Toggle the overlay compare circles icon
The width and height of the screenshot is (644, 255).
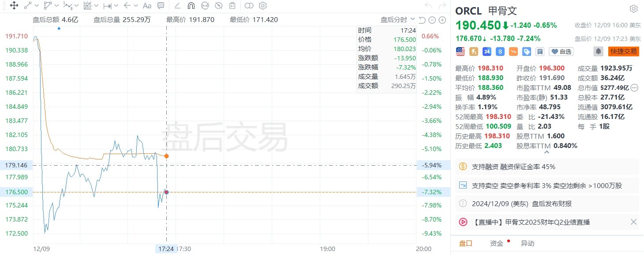click(249, 6)
